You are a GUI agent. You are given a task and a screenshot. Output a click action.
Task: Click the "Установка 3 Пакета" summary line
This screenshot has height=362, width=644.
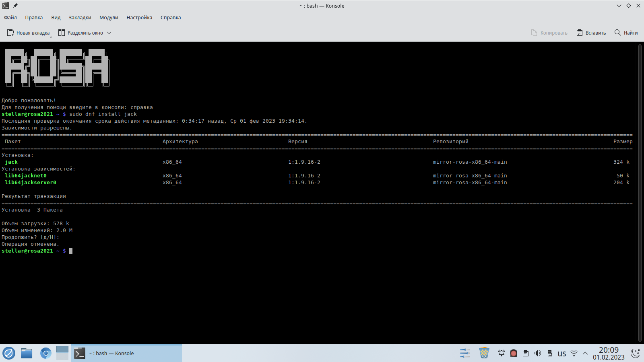coord(32,210)
